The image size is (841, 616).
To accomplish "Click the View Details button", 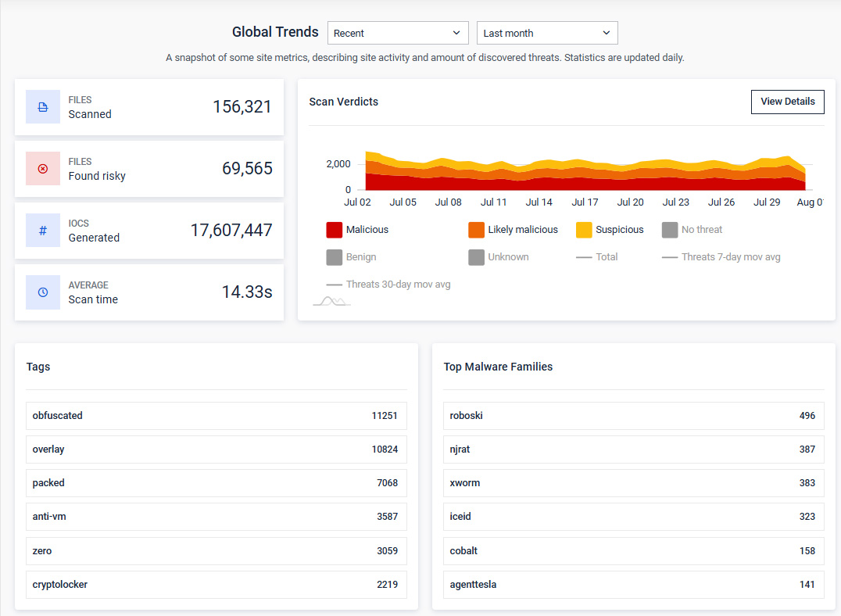I will coord(787,102).
